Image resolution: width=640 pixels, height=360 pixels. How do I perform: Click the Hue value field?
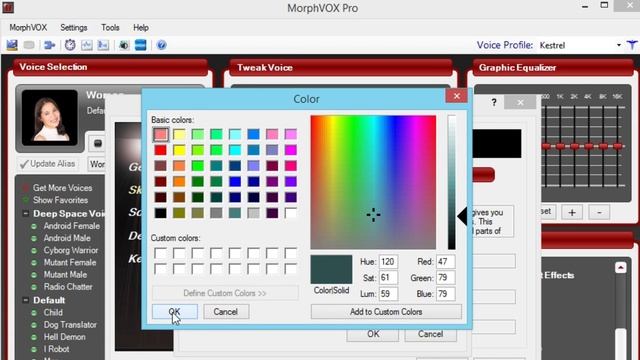tap(388, 262)
